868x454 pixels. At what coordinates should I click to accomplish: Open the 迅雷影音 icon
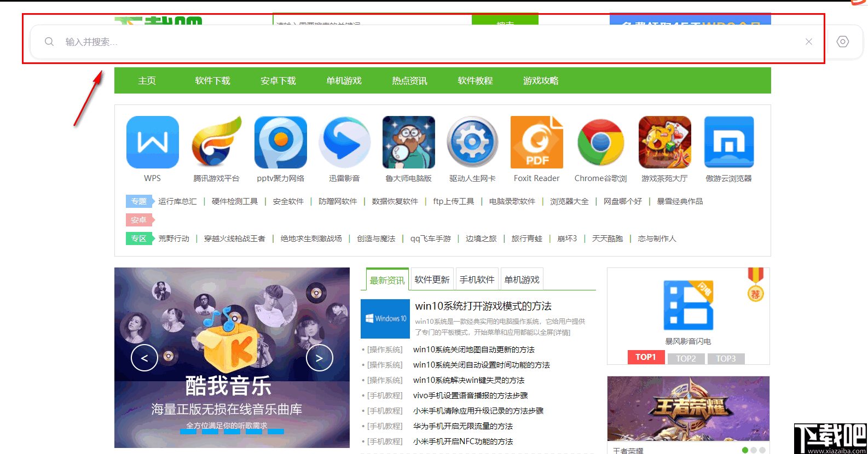click(345, 142)
